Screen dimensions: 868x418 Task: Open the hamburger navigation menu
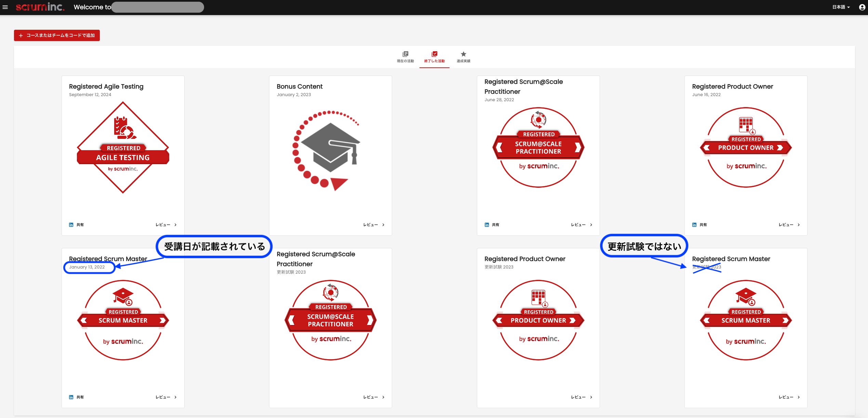point(5,7)
